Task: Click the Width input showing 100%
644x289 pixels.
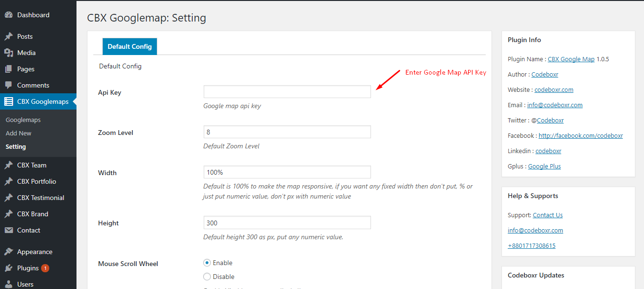Action: [x=287, y=172]
